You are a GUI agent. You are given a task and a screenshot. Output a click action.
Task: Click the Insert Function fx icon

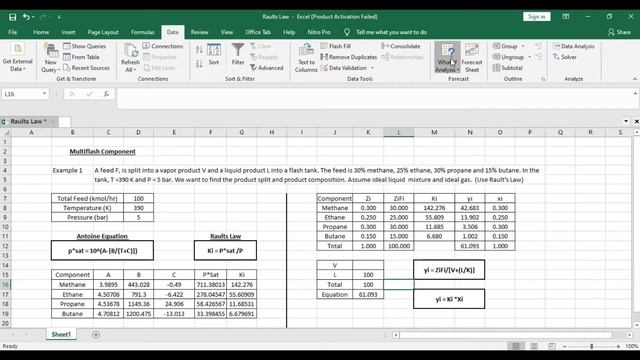pos(106,94)
